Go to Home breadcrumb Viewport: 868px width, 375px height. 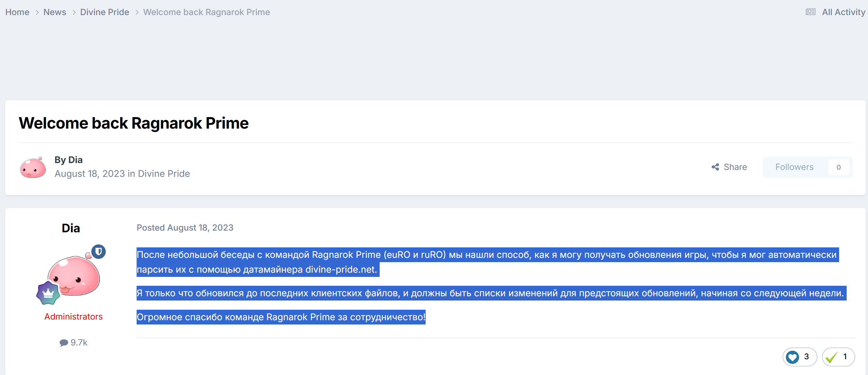point(17,12)
